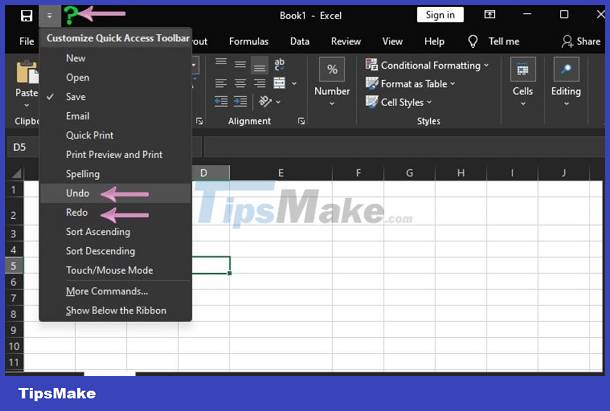Open Format as Table menu
This screenshot has height=411, width=610.
point(410,84)
